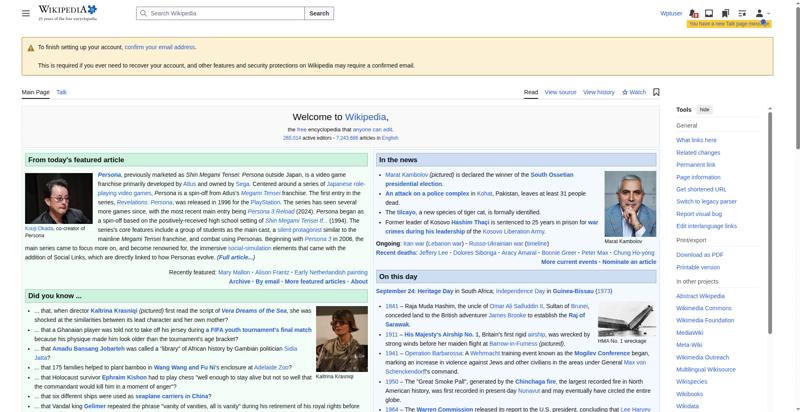Screen dimensions: 800x412
Task: Open Meta-Wiki project link
Action: [x=689, y=345]
